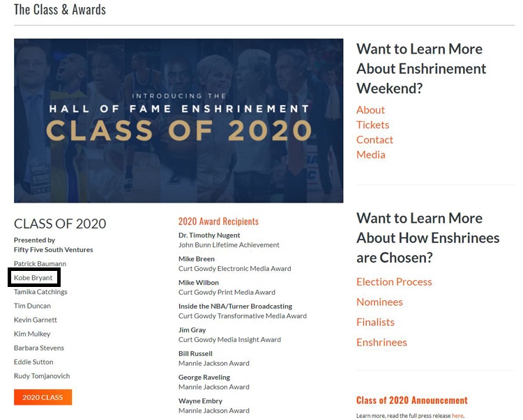Click the 2020 Award Recipients heading
This screenshot has height=420, width=523.
[218, 221]
